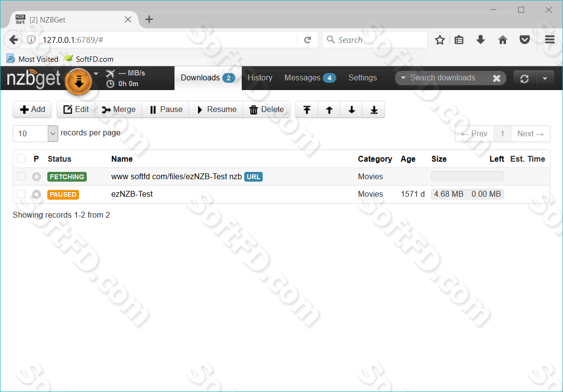
Task: Move selected downloads up
Action: point(329,110)
